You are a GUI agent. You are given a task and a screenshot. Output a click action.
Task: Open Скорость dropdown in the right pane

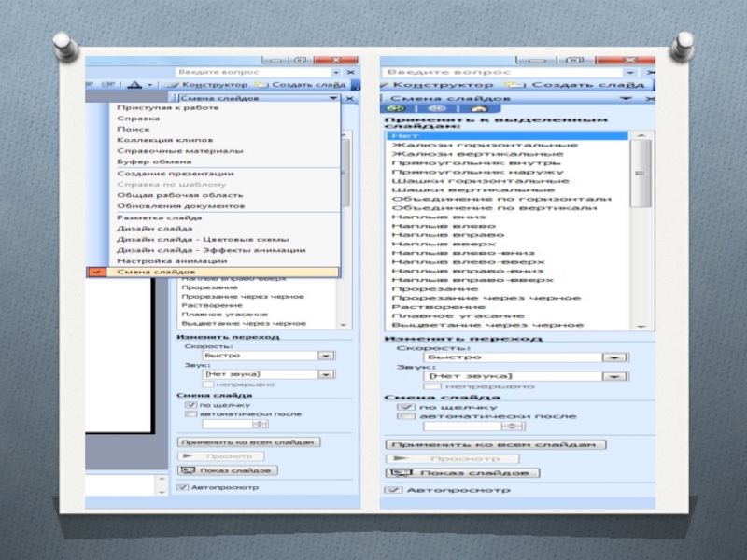615,357
